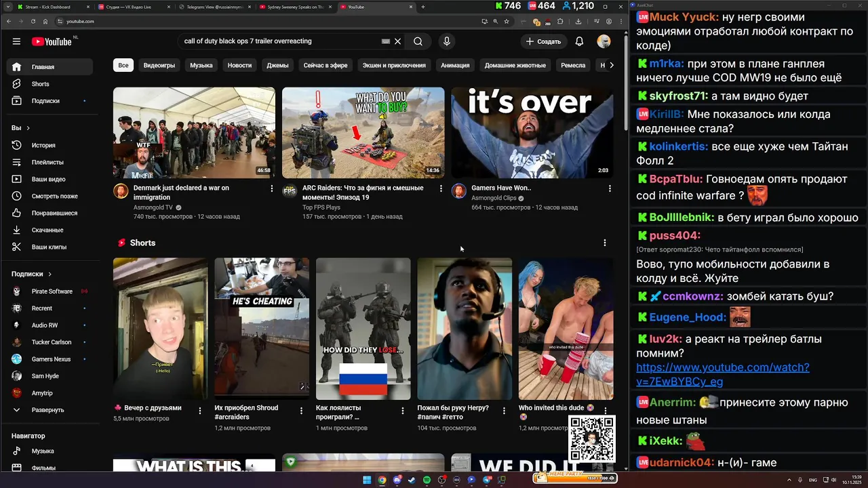Open Asmongold TV channel link
Screen dimensions: 868x488
click(153, 207)
